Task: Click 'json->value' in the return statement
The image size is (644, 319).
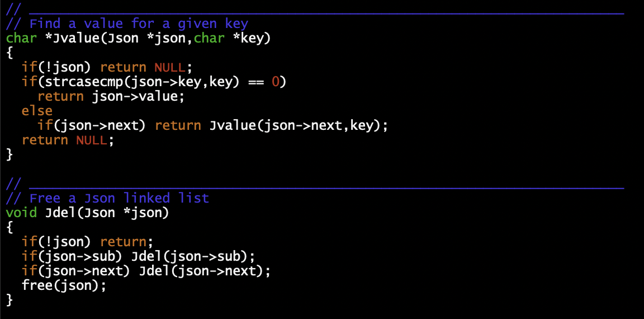Action: 135,96
